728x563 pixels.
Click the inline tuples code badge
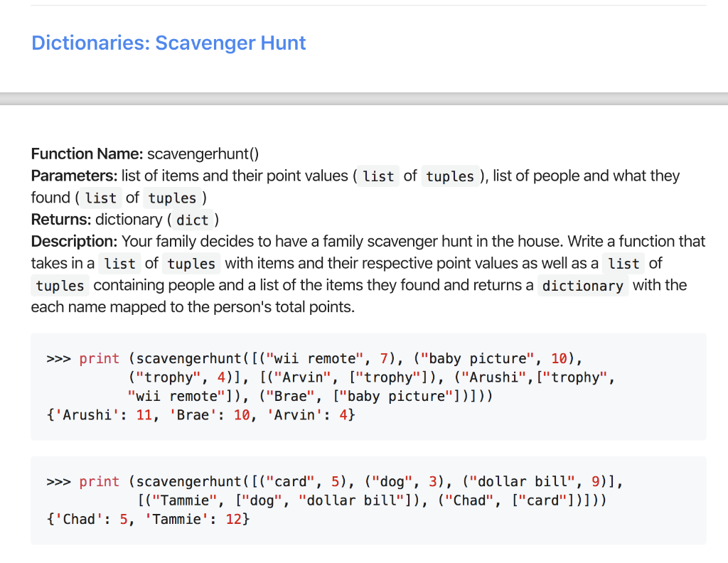click(450, 176)
